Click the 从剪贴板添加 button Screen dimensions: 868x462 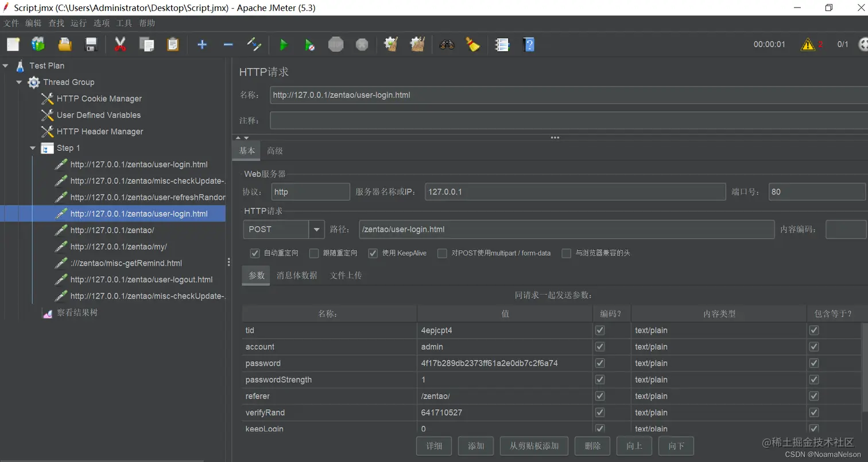pyautogui.click(x=533, y=446)
